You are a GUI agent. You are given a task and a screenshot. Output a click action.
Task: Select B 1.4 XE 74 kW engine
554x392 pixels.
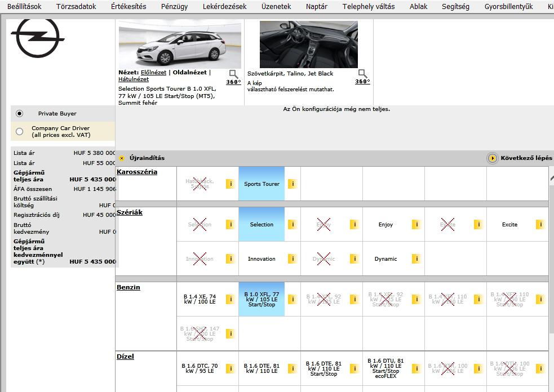click(200, 299)
